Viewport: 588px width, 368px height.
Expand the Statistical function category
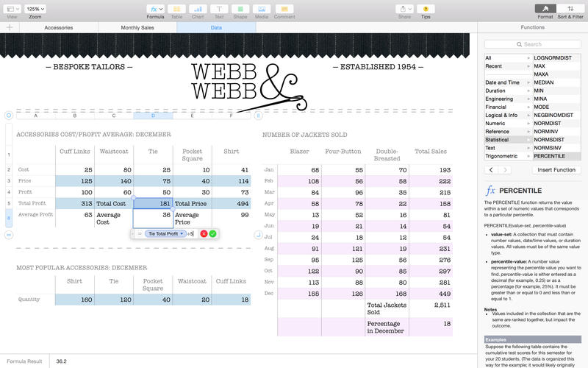(x=506, y=139)
